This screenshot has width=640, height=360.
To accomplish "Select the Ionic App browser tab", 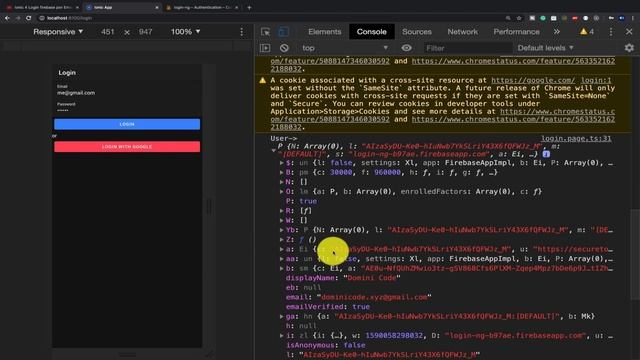I will [122, 7].
